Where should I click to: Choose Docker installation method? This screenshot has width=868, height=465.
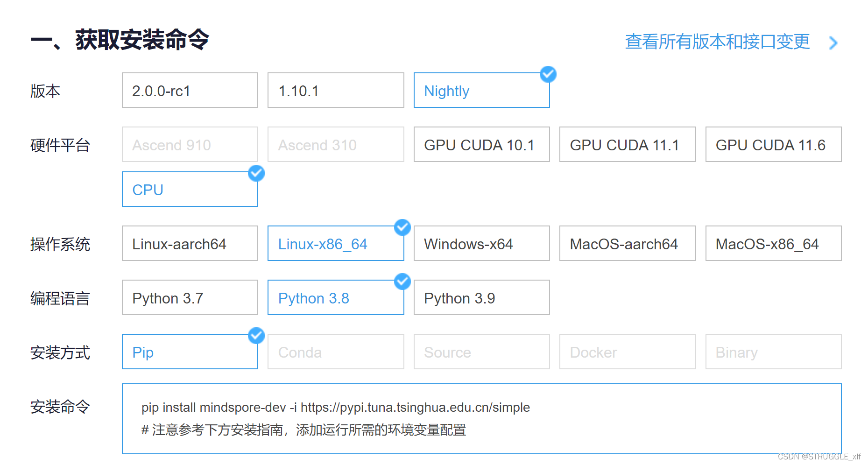pyautogui.click(x=628, y=352)
